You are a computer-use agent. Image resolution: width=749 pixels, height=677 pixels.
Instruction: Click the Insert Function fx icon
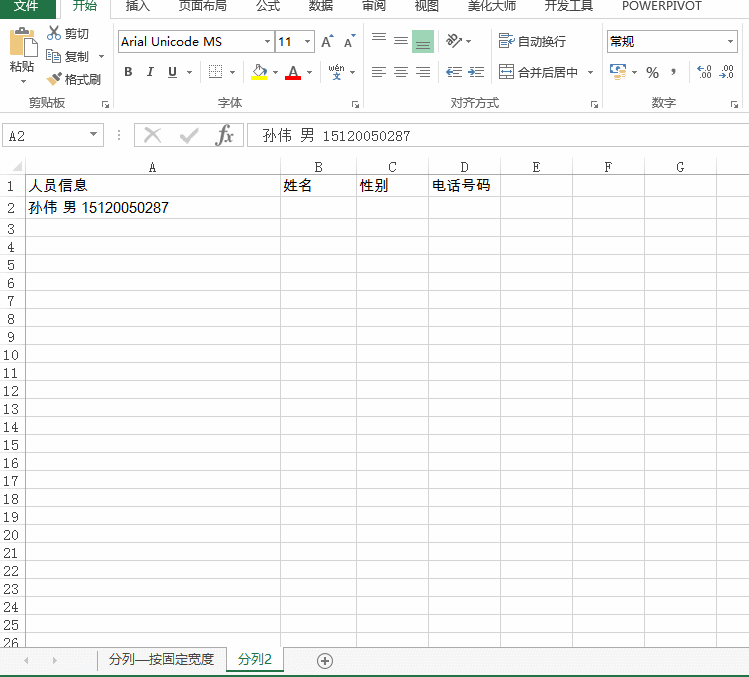click(225, 136)
